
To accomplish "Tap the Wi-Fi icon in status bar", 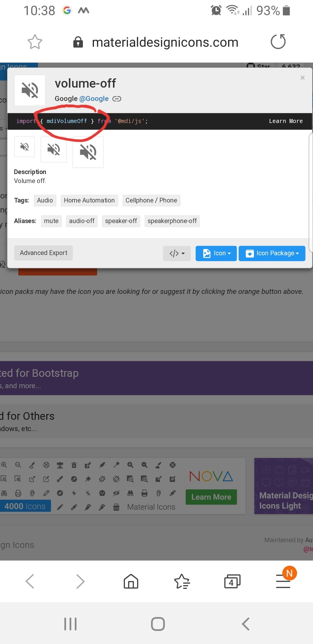I will tap(233, 10).
